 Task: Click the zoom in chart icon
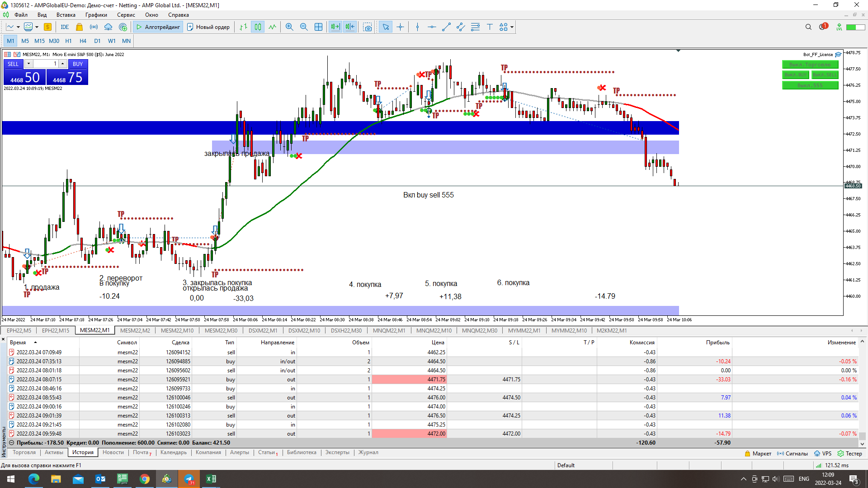289,27
